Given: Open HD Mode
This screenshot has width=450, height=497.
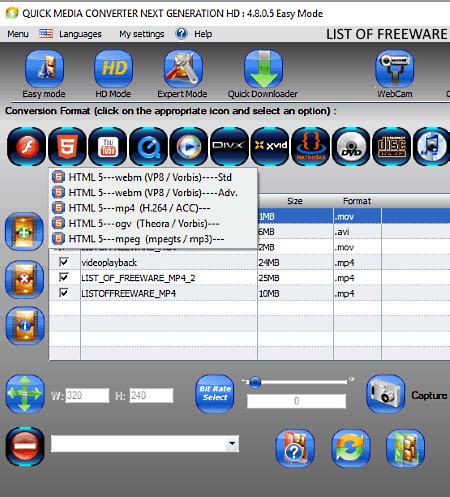Looking at the screenshot, I should 114,69.
